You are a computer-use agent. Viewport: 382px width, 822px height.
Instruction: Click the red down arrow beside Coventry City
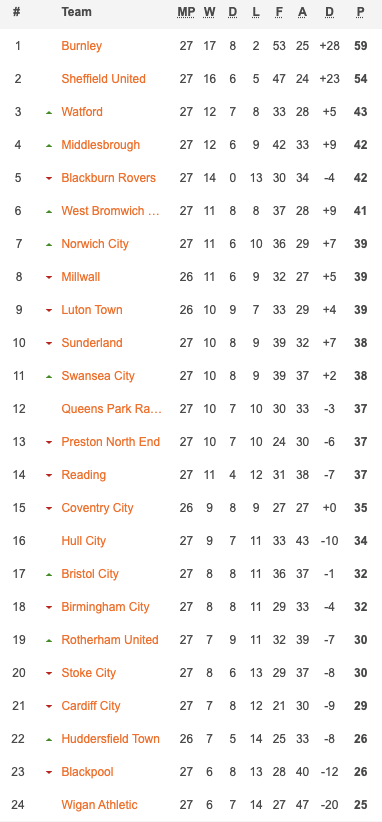[49, 509]
